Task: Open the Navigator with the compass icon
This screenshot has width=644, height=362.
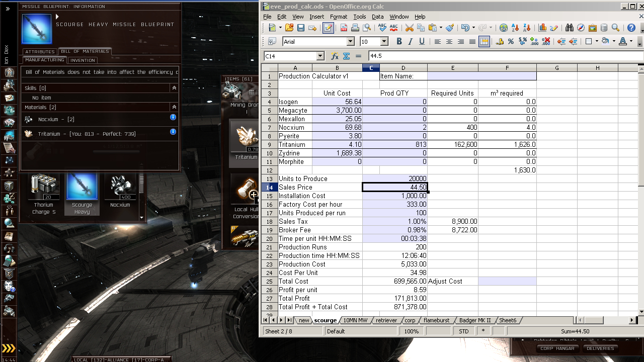Action: 580,28
